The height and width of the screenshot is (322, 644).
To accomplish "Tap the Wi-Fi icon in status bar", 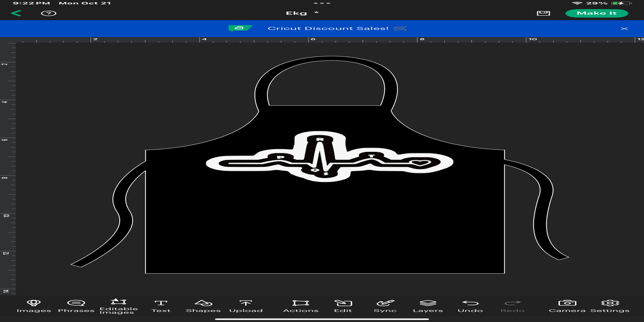I will click(x=577, y=3).
